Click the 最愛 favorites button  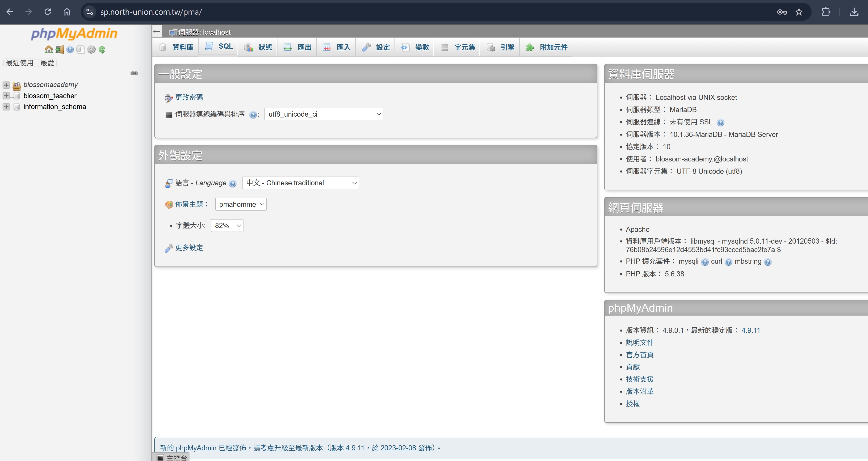coord(47,63)
